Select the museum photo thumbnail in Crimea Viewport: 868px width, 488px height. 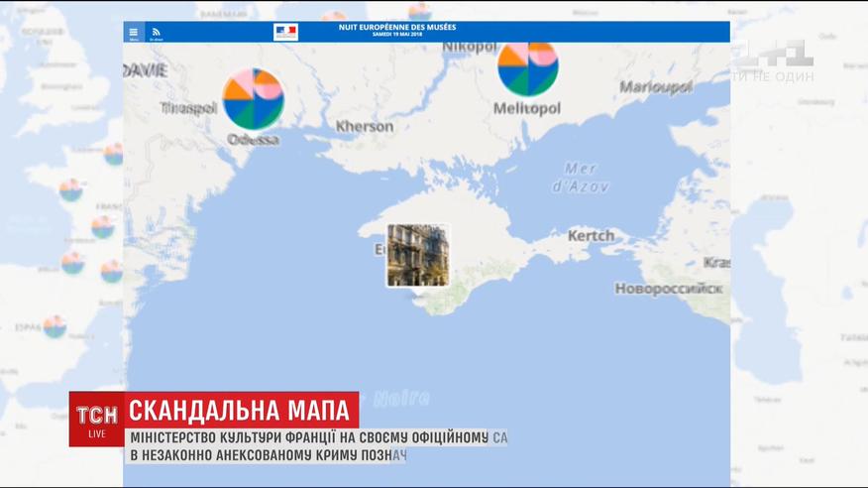(x=417, y=255)
